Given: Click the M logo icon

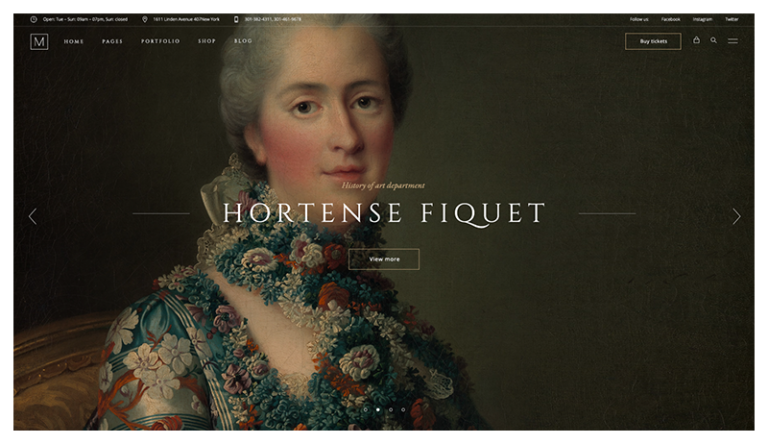Looking at the screenshot, I should click(x=39, y=41).
